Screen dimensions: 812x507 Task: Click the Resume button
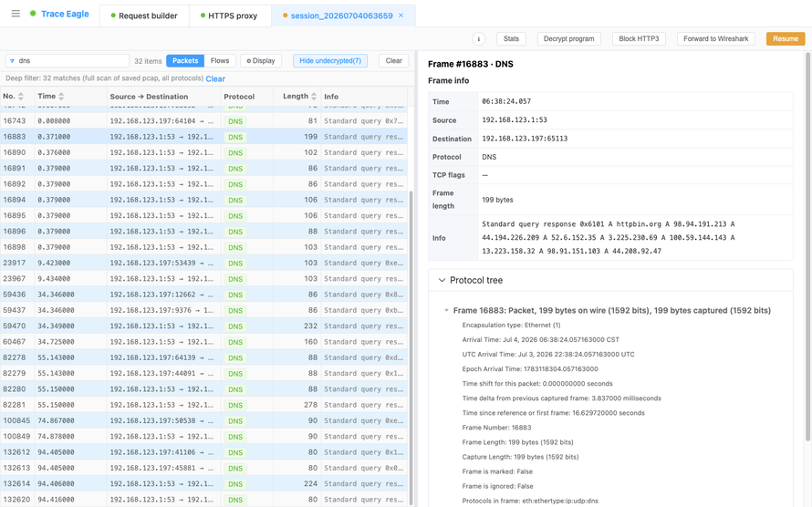[x=786, y=39]
